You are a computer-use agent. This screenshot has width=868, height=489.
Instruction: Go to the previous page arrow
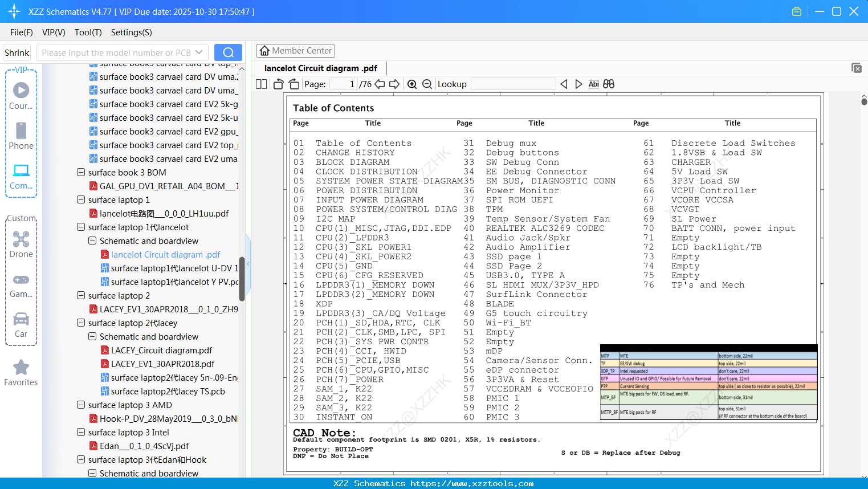click(x=380, y=84)
